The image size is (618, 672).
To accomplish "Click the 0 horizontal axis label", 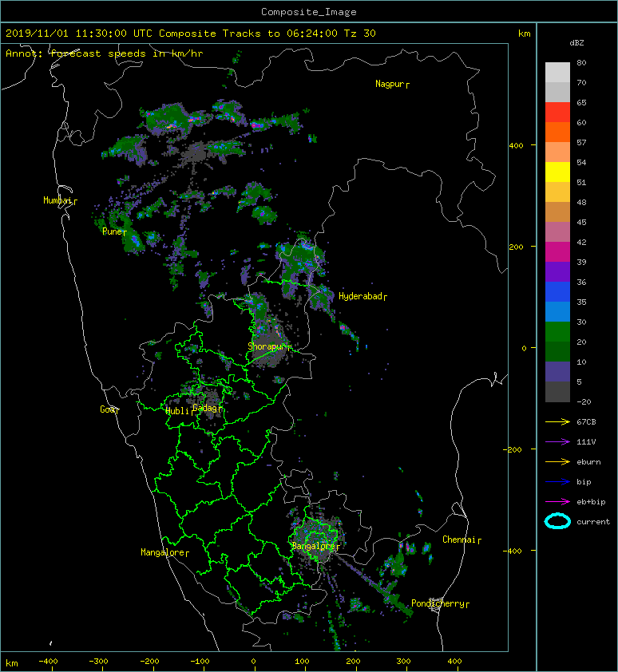I will click(x=254, y=662).
